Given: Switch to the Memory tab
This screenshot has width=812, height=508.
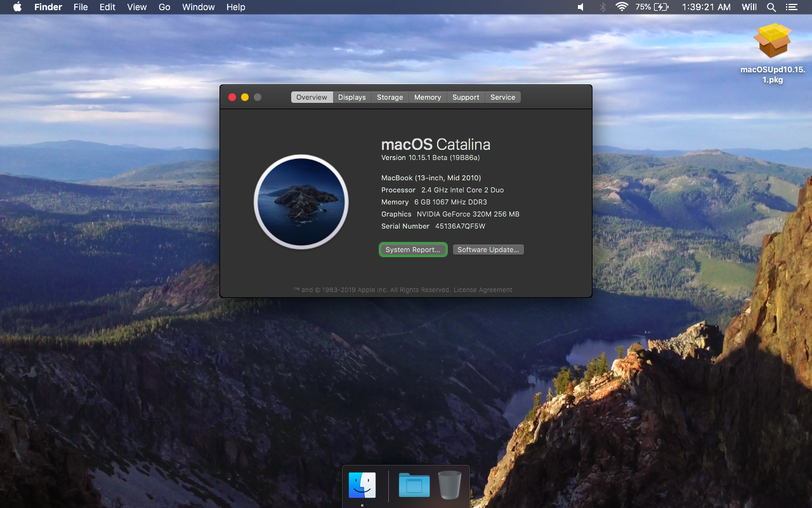Looking at the screenshot, I should click(428, 97).
